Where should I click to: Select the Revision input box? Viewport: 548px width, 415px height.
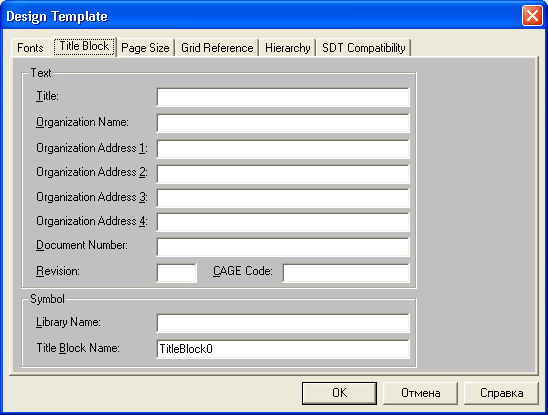tap(176, 273)
